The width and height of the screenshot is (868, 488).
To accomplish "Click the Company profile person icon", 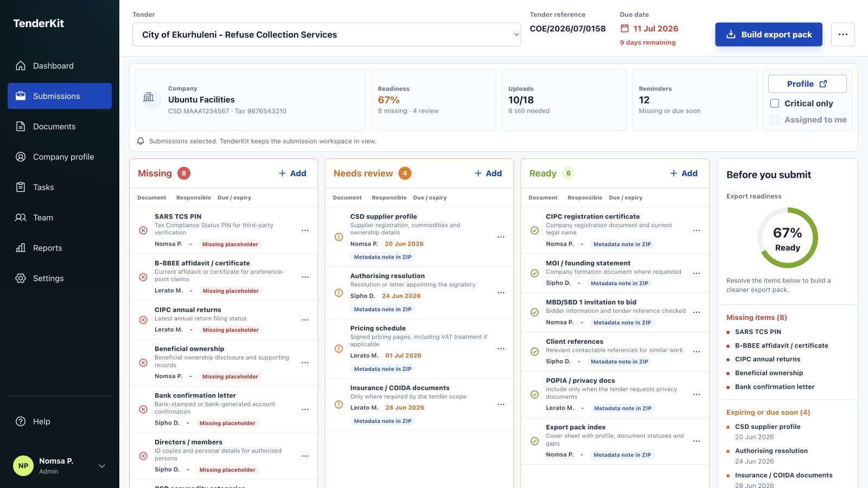I will (21, 157).
